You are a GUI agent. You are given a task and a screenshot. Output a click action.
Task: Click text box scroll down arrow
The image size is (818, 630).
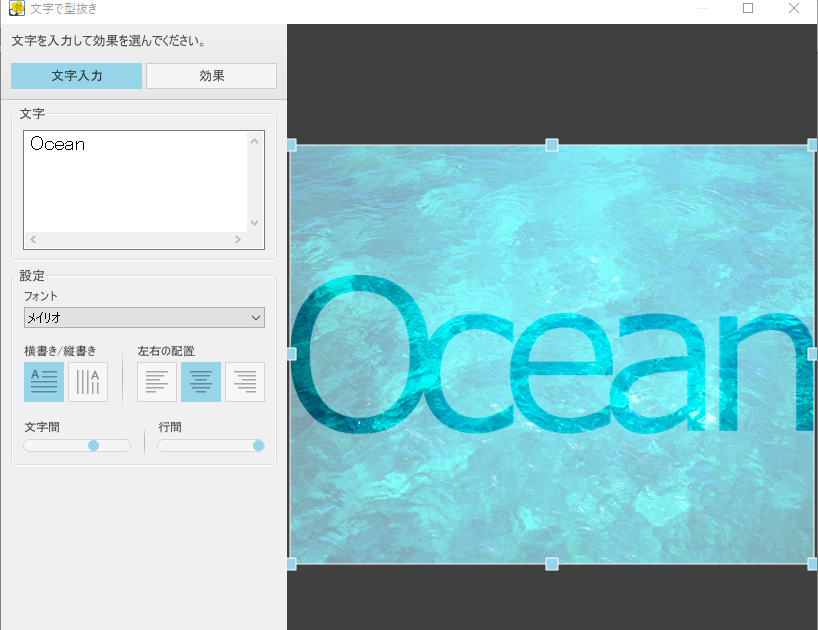pos(255,223)
